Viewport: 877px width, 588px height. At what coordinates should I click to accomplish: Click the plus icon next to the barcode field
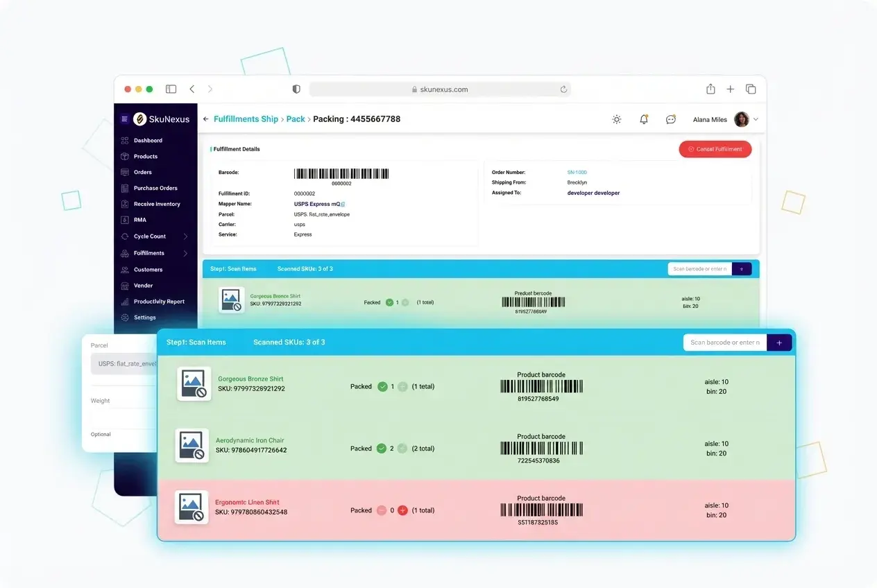pos(780,342)
